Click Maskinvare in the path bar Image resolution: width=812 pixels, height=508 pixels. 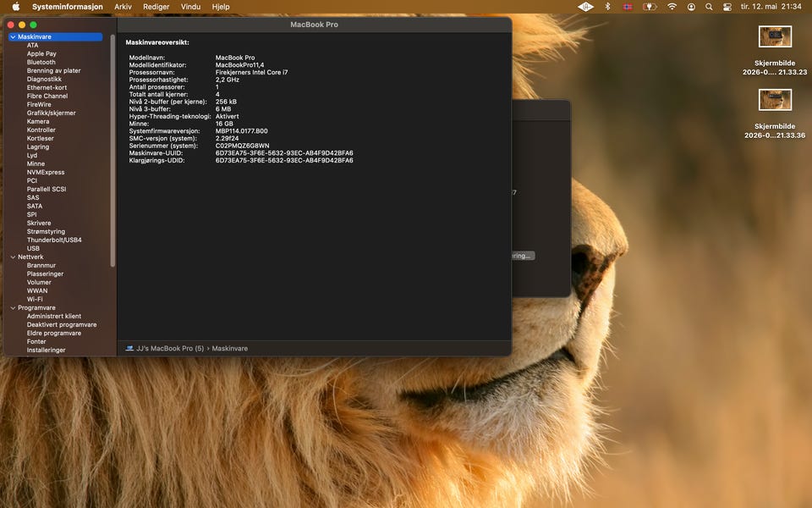click(x=229, y=348)
